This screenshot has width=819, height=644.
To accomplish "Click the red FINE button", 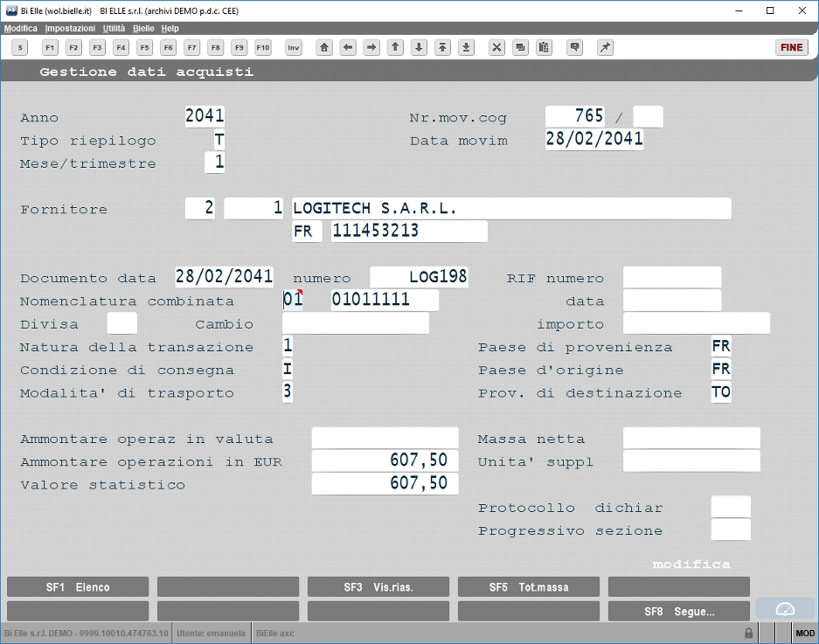I will pyautogui.click(x=791, y=47).
